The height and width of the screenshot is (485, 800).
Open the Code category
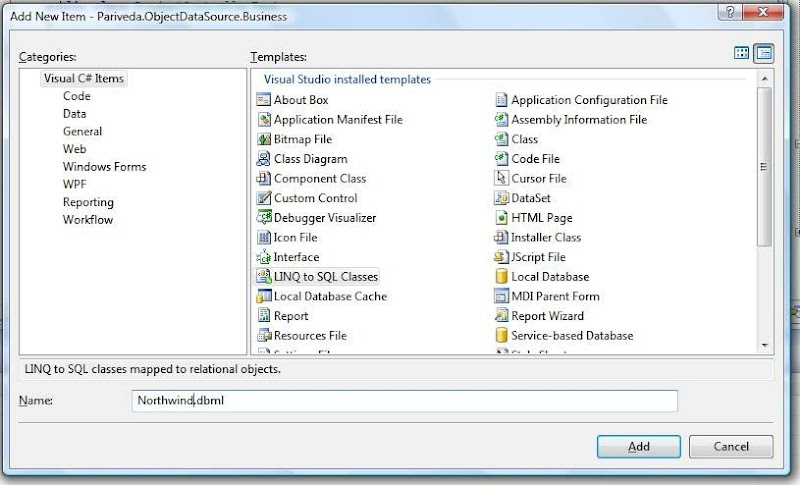click(77, 96)
